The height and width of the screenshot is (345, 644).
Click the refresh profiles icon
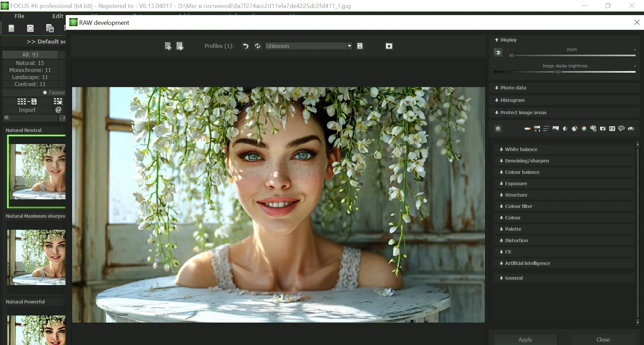(x=258, y=46)
